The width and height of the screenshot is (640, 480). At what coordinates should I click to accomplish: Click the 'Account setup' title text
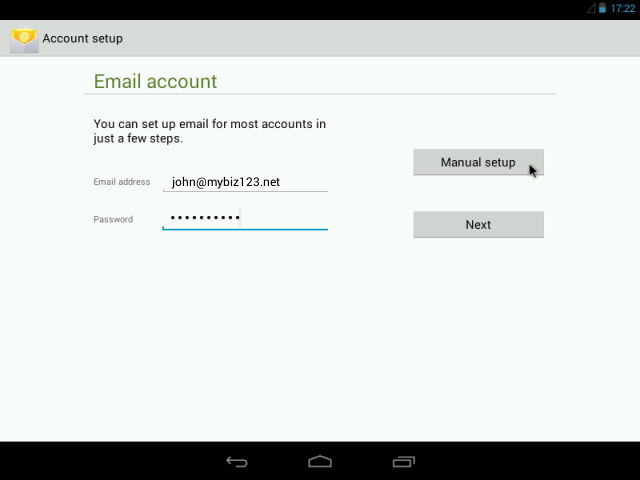click(82, 38)
